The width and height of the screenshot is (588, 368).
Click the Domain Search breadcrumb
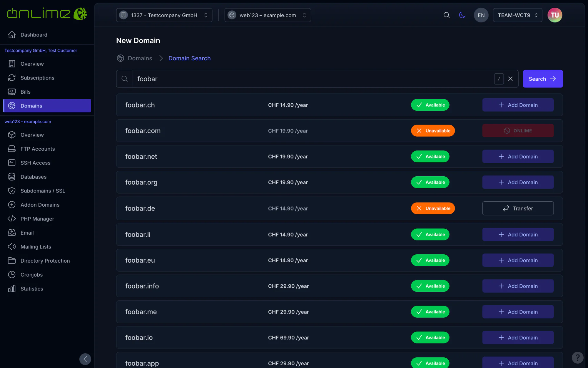[189, 58]
